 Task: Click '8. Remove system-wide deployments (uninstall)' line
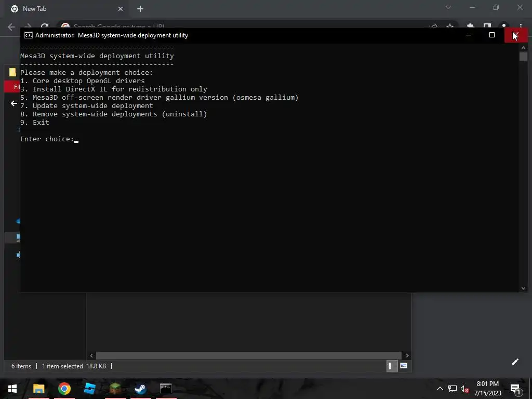114,114
